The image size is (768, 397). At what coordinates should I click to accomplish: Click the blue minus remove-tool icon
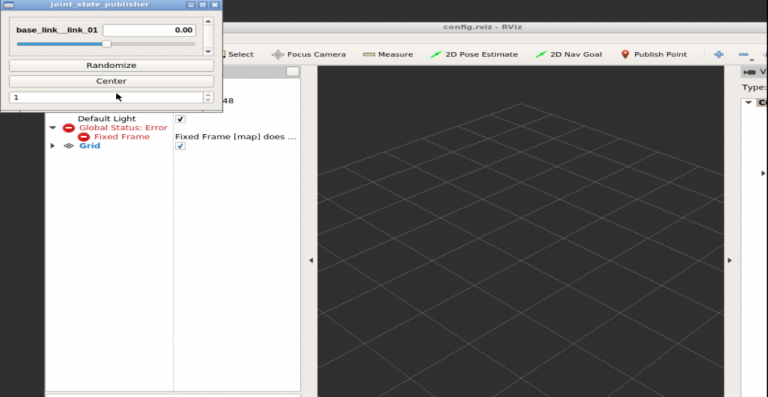pyautogui.click(x=744, y=54)
